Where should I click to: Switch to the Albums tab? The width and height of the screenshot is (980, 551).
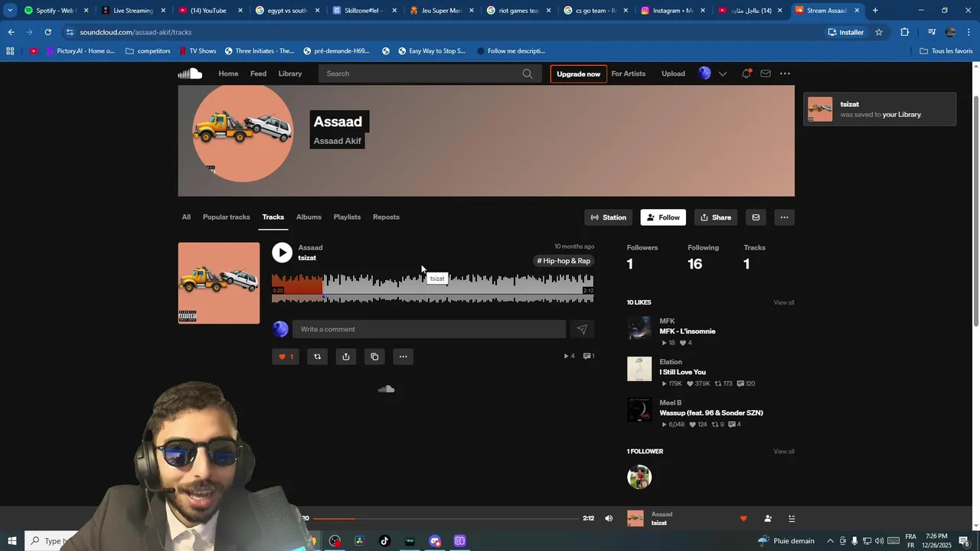pos(309,217)
